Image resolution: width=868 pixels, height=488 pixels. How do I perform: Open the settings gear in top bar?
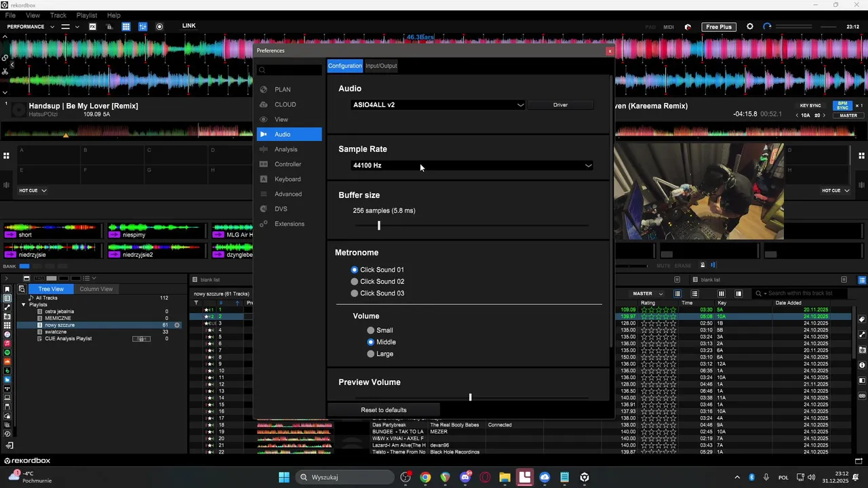coord(750,26)
